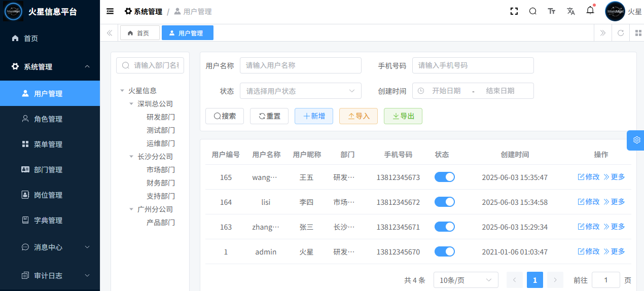Click the 系统管理 gear icon in the breadcrumb
This screenshot has width=644, height=291.
point(128,11)
